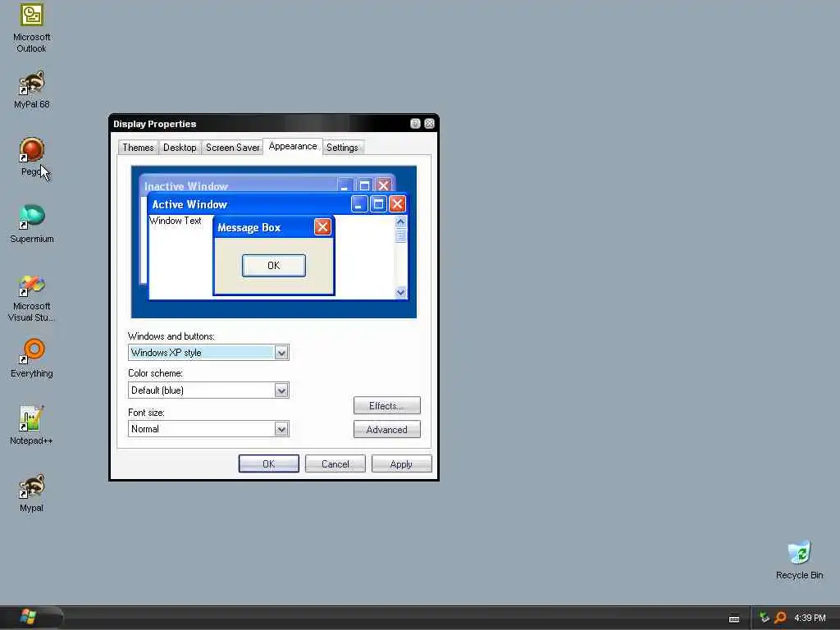Select the Everything search desktop shortcut

pyautogui.click(x=32, y=358)
